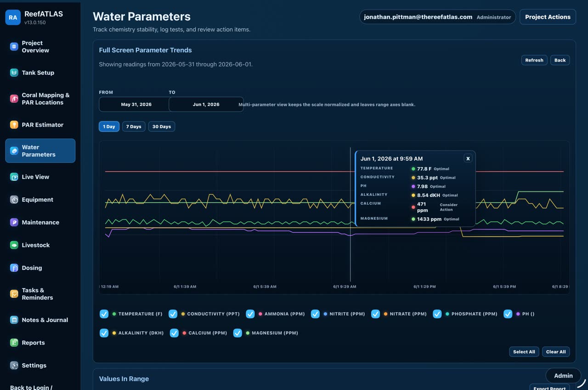Click the Admin floating button
The width and height of the screenshot is (588, 390).
(x=563, y=375)
